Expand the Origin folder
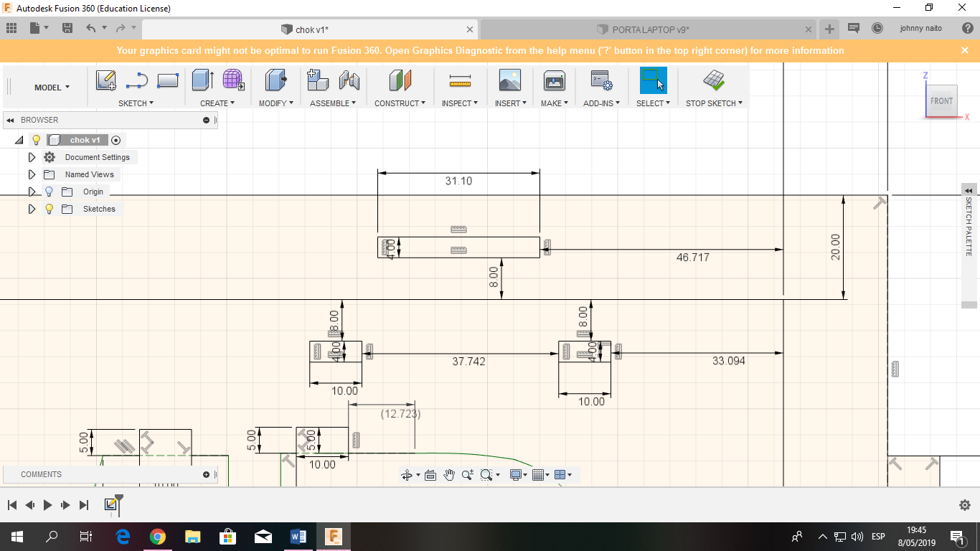 pyautogui.click(x=32, y=192)
